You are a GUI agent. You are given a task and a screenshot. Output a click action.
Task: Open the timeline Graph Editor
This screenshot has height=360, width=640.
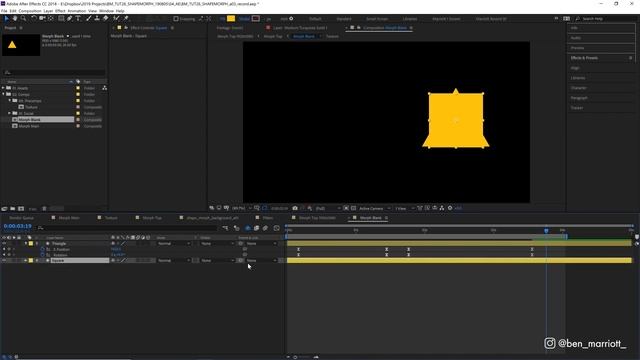[277, 228]
